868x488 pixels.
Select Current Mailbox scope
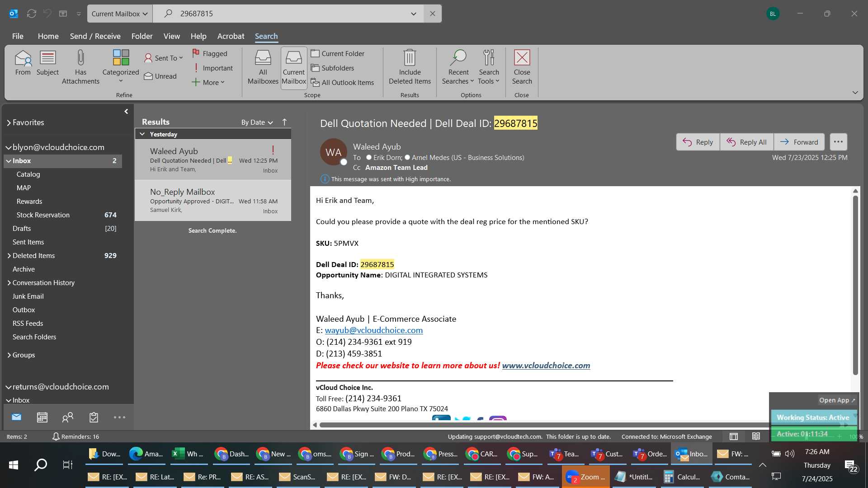pos(294,68)
